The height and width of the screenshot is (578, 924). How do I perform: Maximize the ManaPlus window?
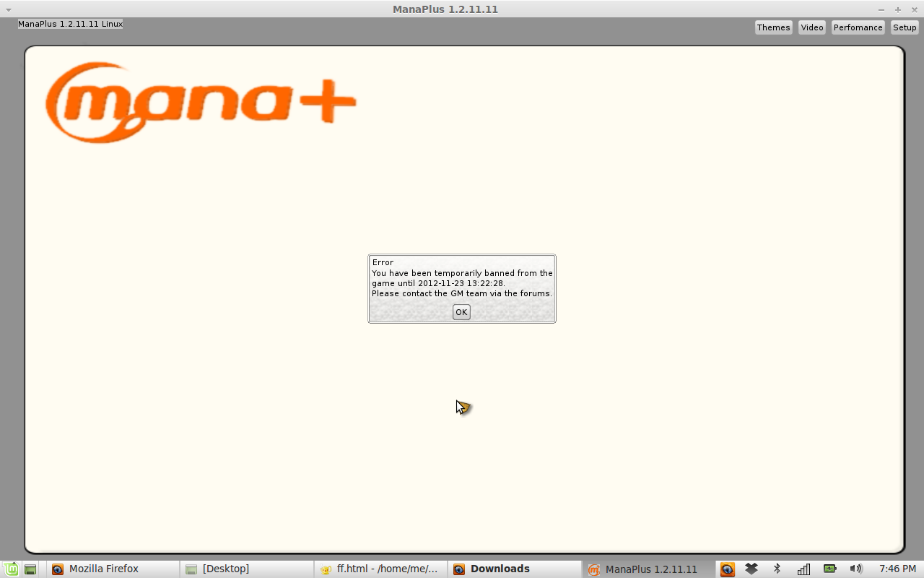(898, 9)
